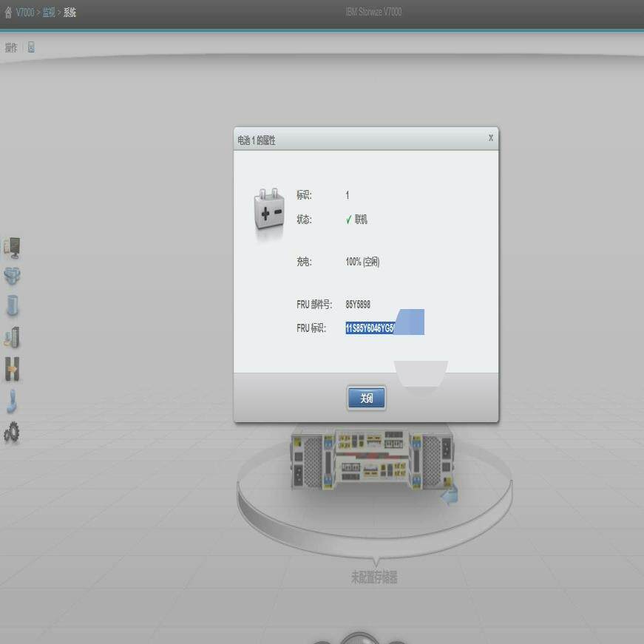Open Volumes via the cylinder icon
644x644 pixels.
tap(12, 305)
